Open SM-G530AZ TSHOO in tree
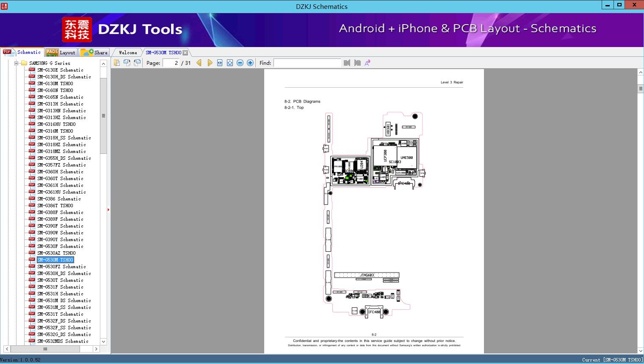The height and width of the screenshot is (364, 644). (x=56, y=253)
